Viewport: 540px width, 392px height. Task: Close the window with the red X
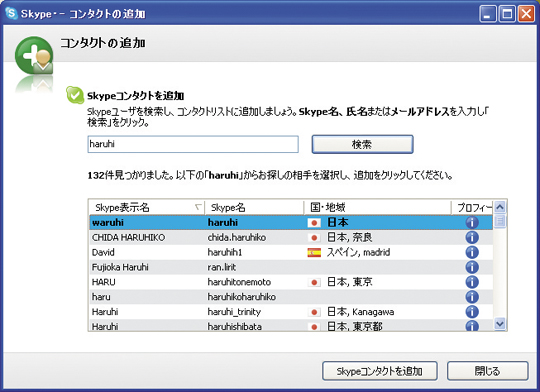point(526,14)
